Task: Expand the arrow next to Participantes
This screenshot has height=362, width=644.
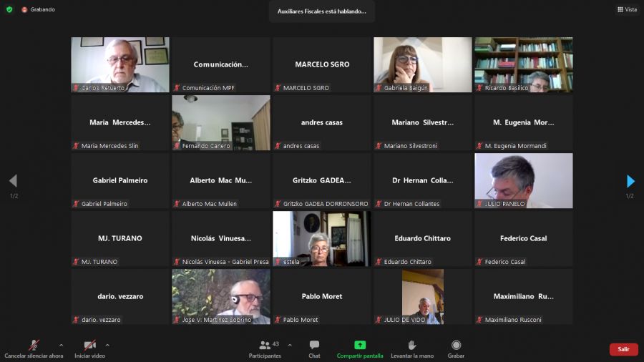Action: pos(290,345)
